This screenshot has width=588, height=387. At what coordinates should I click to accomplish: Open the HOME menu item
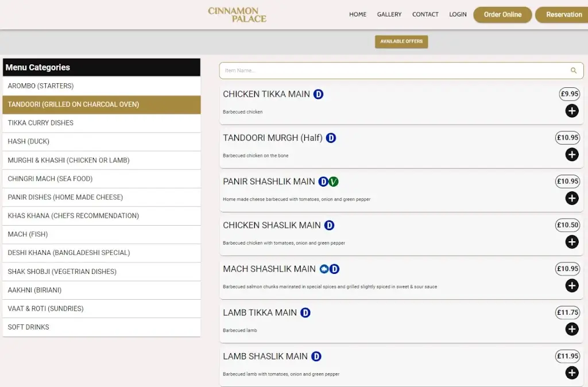pyautogui.click(x=358, y=14)
